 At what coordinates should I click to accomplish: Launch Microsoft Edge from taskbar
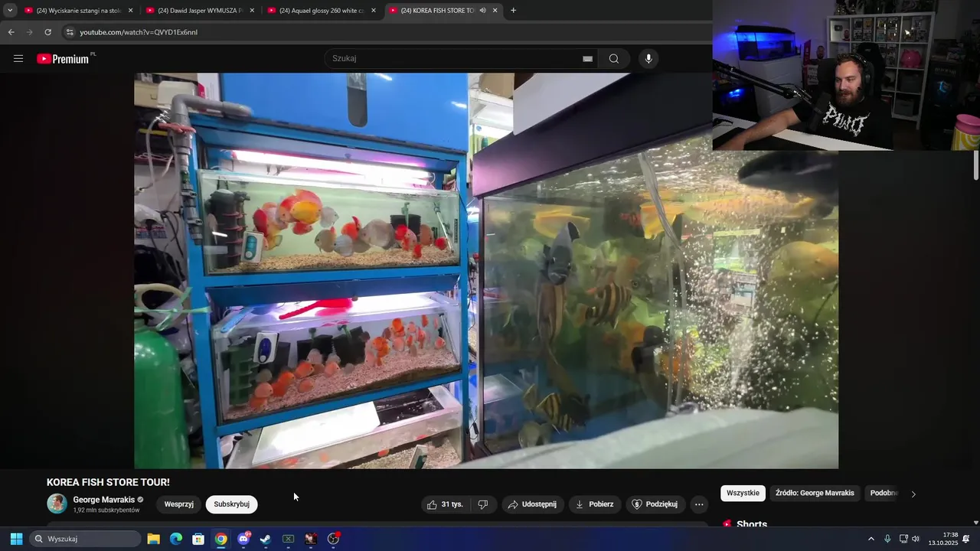click(x=176, y=539)
